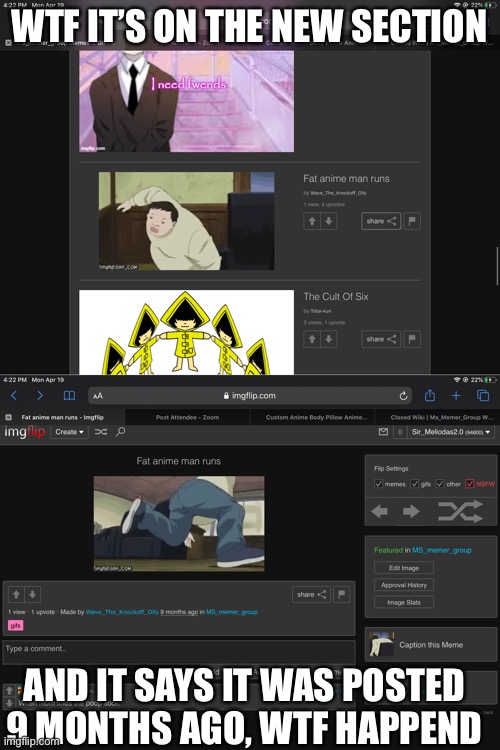The width and height of the screenshot is (500, 750).
Task: Open the MS_memer_group link in the Featured panel
Action: point(442,550)
